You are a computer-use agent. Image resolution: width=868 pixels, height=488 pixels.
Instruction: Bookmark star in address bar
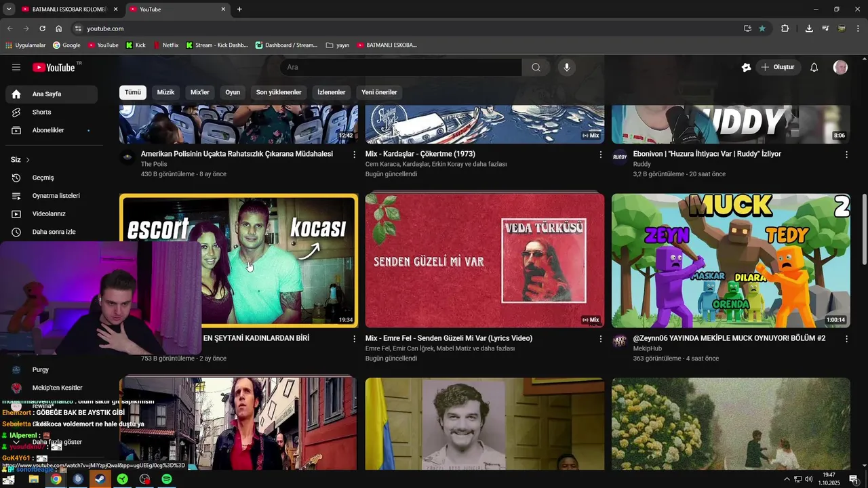[x=762, y=28]
